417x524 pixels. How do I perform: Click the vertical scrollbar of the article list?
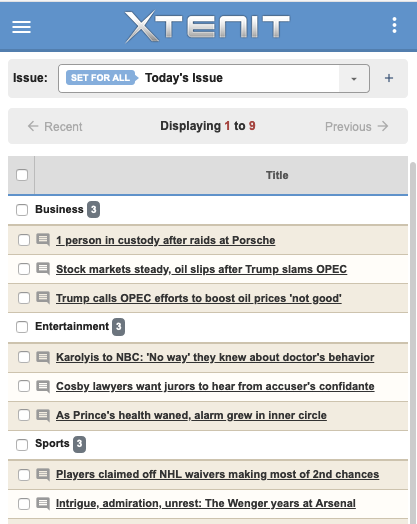click(x=413, y=343)
